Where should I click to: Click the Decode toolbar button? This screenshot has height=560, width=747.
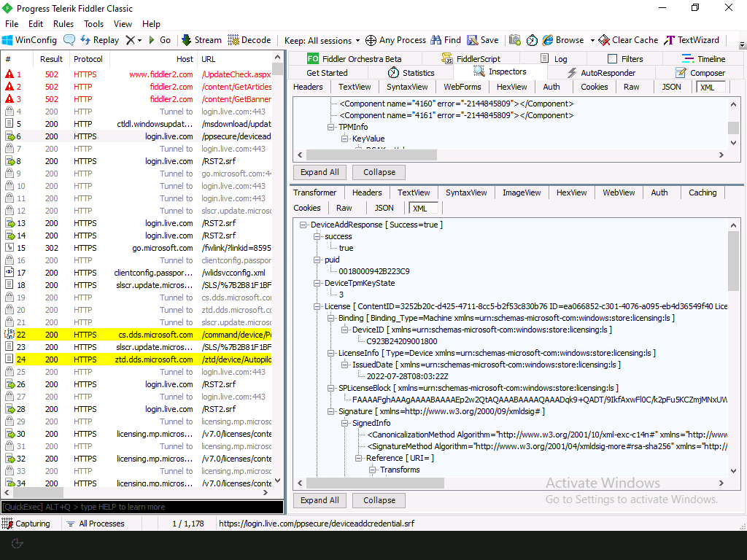click(x=249, y=40)
